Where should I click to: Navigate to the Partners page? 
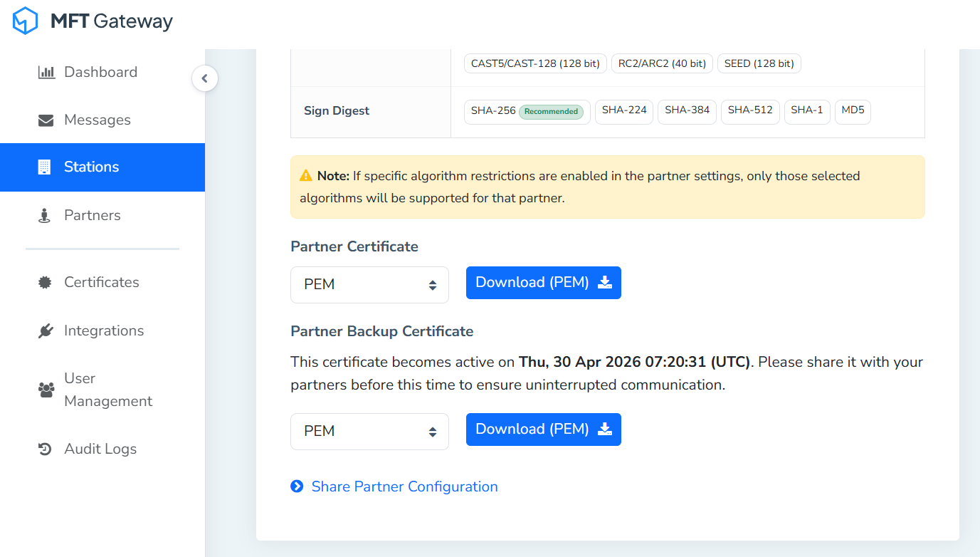coord(102,215)
